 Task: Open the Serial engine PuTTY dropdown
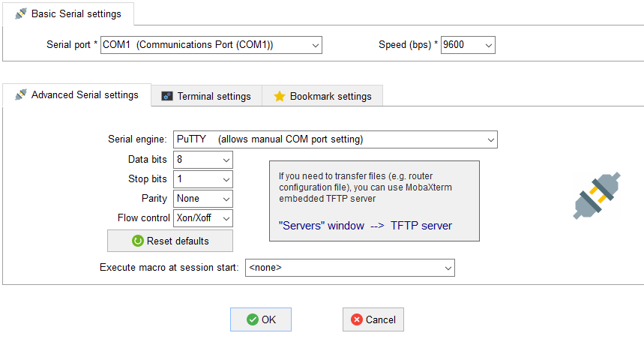click(335, 139)
